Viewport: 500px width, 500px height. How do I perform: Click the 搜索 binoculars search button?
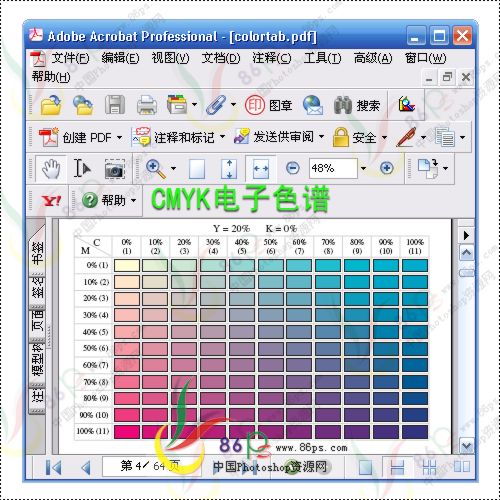357,105
